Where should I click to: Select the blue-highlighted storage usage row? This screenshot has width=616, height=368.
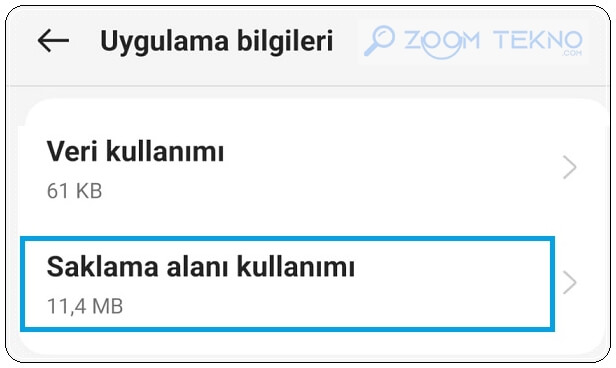(x=287, y=284)
